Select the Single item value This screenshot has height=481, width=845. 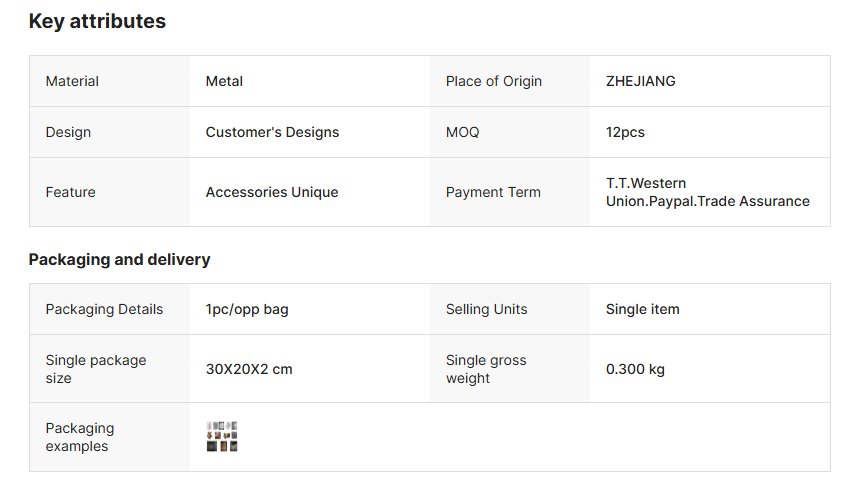pos(642,309)
